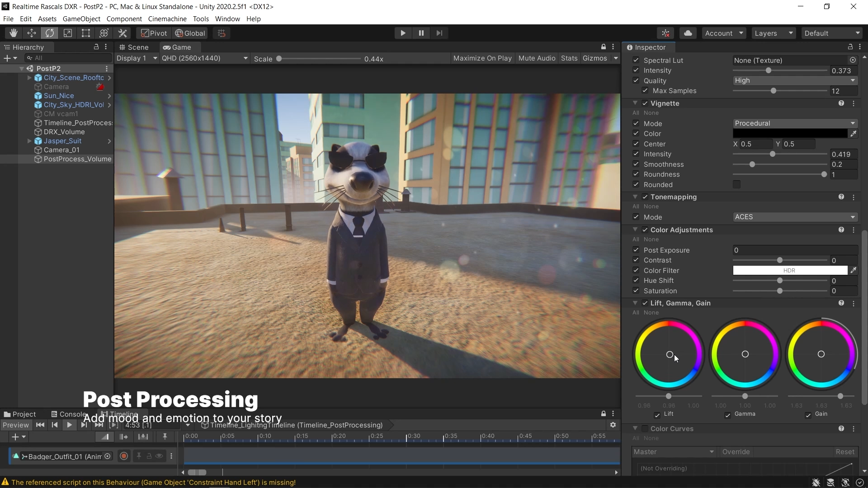Viewport: 868px width, 488px height.
Task: Select the Move tool
Action: point(32,33)
